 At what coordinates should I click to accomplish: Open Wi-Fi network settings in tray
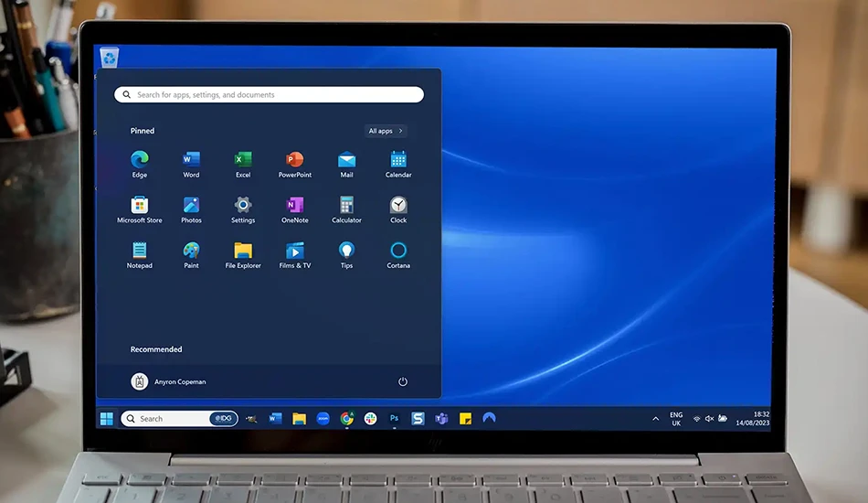click(x=697, y=419)
